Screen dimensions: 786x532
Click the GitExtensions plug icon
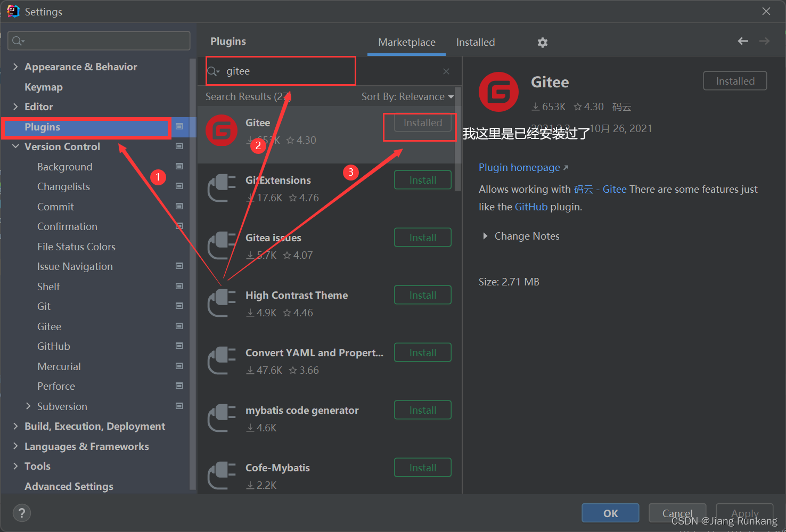click(222, 188)
